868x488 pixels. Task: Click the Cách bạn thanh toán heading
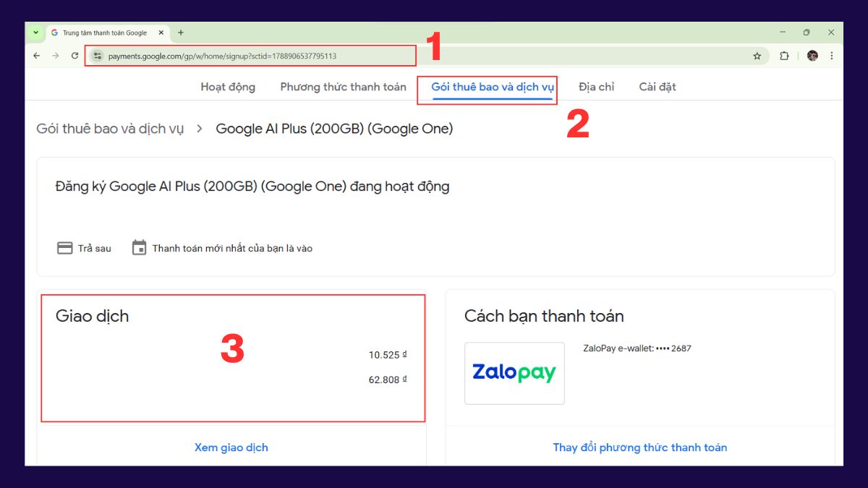[544, 316]
